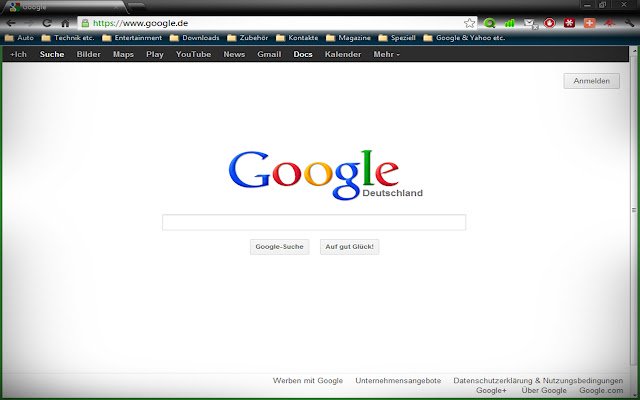This screenshot has height=400, width=640.
Task: Open the wrench settings menu icon
Action: 630,23
